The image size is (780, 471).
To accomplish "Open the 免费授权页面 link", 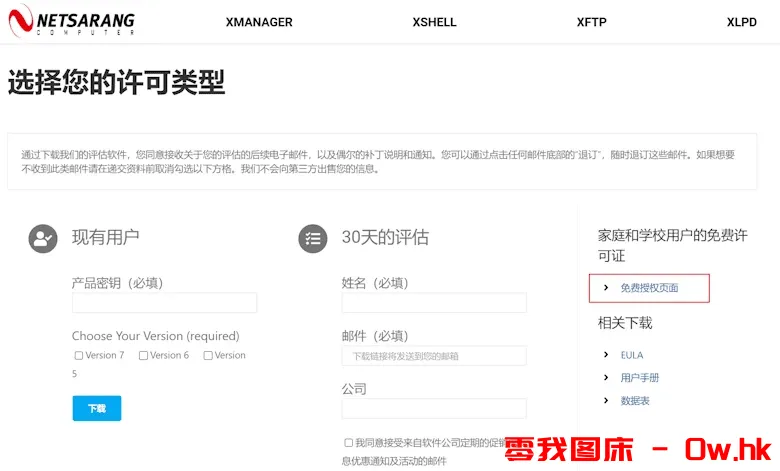I will click(649, 288).
